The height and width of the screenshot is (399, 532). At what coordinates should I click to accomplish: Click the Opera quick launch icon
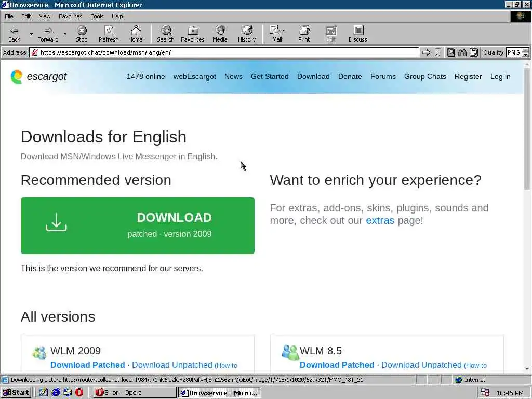pyautogui.click(x=79, y=393)
